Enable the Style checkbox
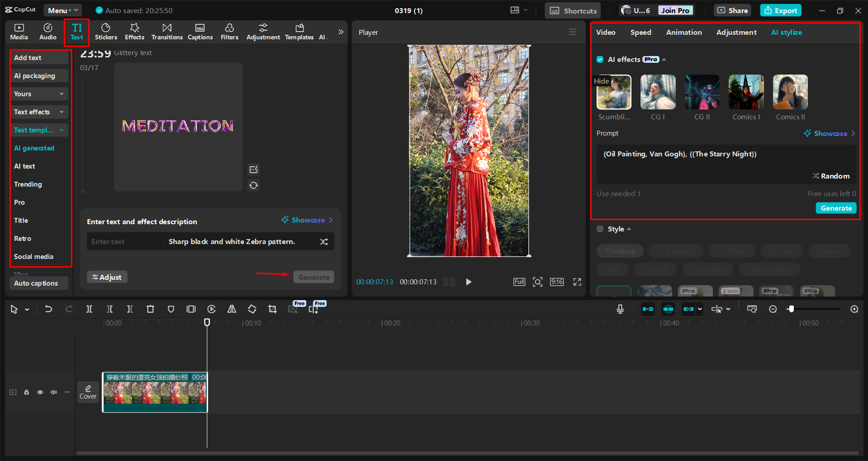The height and width of the screenshot is (461, 868). click(600, 229)
